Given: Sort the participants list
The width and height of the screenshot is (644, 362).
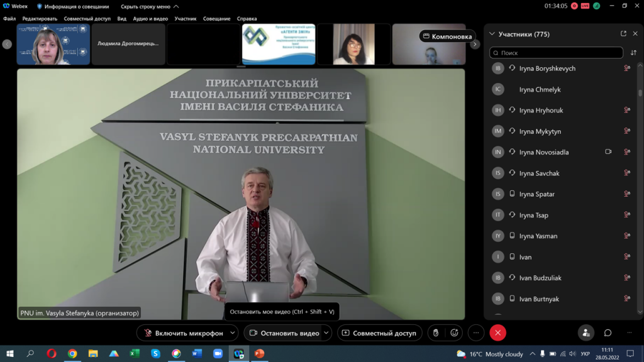Looking at the screenshot, I should tap(633, 53).
